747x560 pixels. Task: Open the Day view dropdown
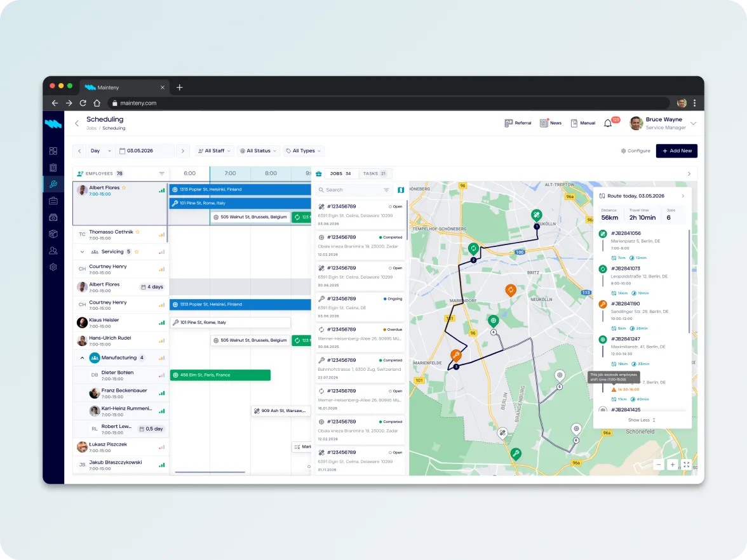click(100, 151)
